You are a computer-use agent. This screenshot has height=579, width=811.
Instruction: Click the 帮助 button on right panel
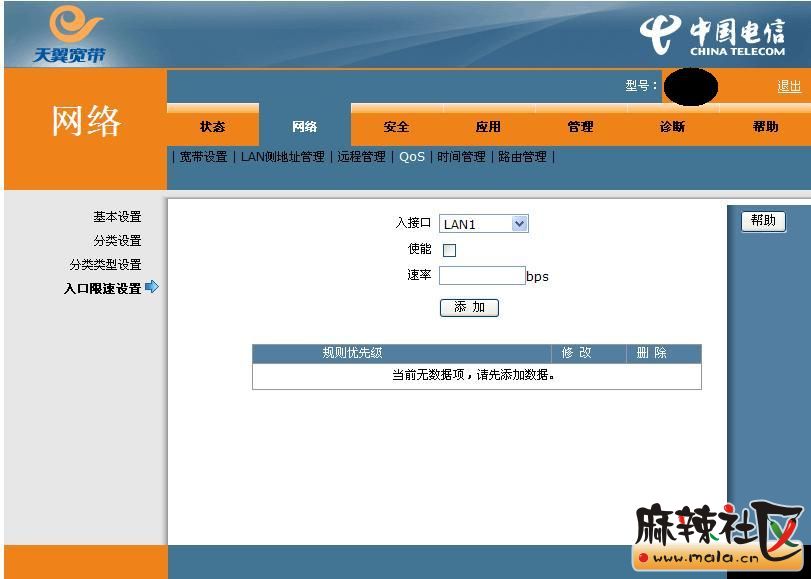coord(763,221)
